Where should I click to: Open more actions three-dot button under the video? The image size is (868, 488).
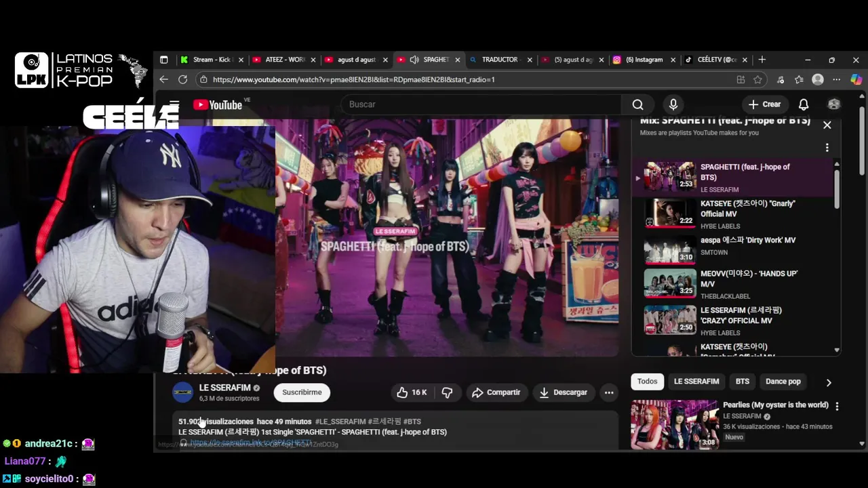pyautogui.click(x=609, y=392)
